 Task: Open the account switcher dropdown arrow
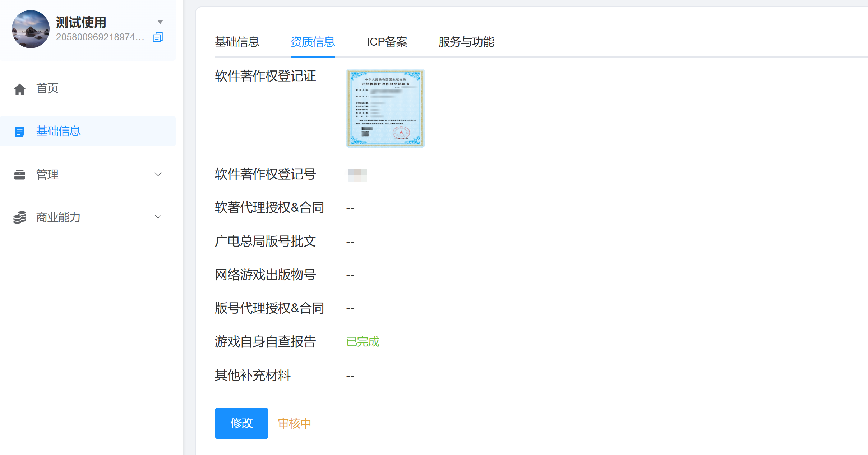[160, 22]
